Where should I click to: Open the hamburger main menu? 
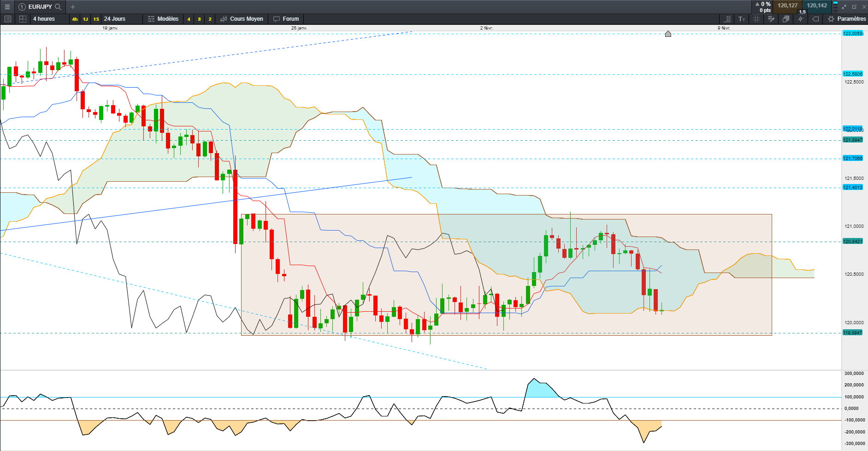(x=7, y=7)
